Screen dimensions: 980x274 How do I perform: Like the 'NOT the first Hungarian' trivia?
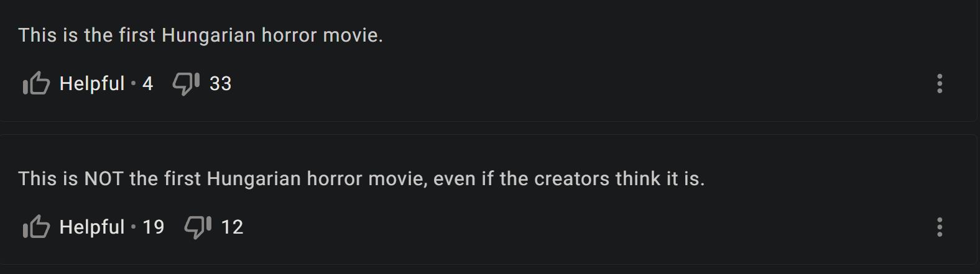[x=36, y=227]
